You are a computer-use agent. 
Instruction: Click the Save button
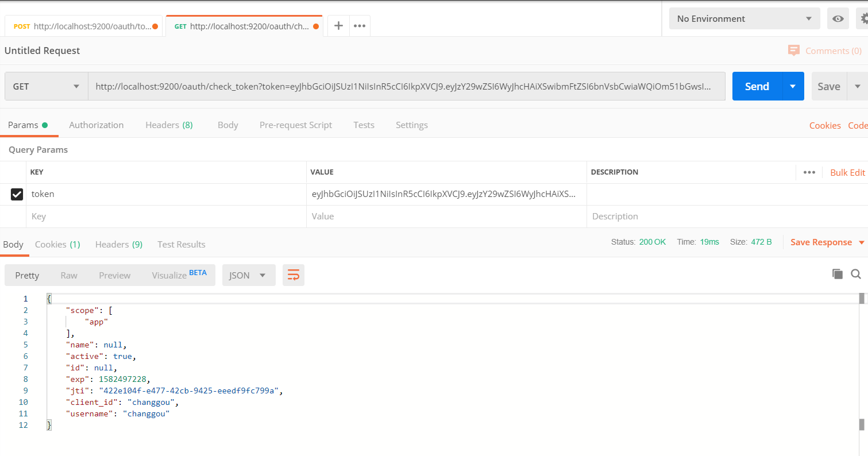[829, 86]
